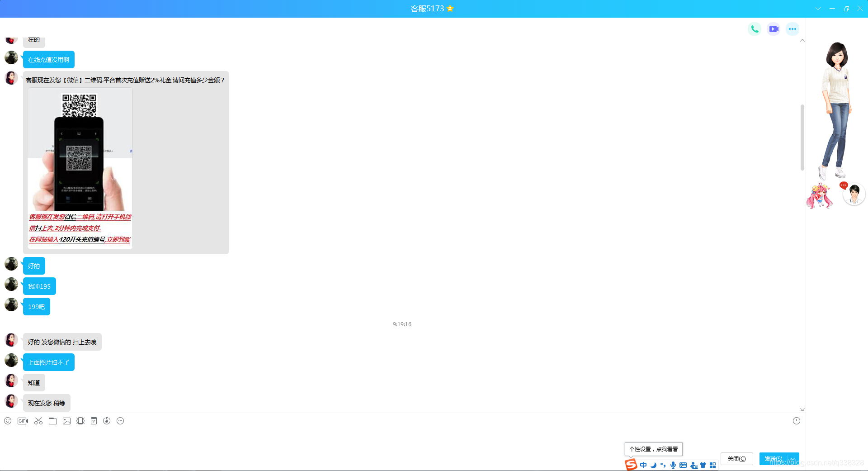Start a video call with 客服5173
868x471 pixels.
[774, 29]
